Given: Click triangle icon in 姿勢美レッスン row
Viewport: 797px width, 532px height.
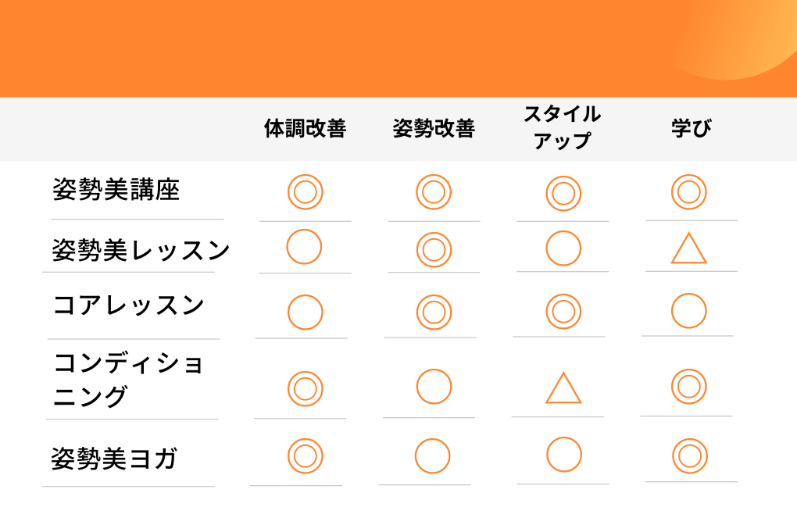Looking at the screenshot, I should 688,248.
